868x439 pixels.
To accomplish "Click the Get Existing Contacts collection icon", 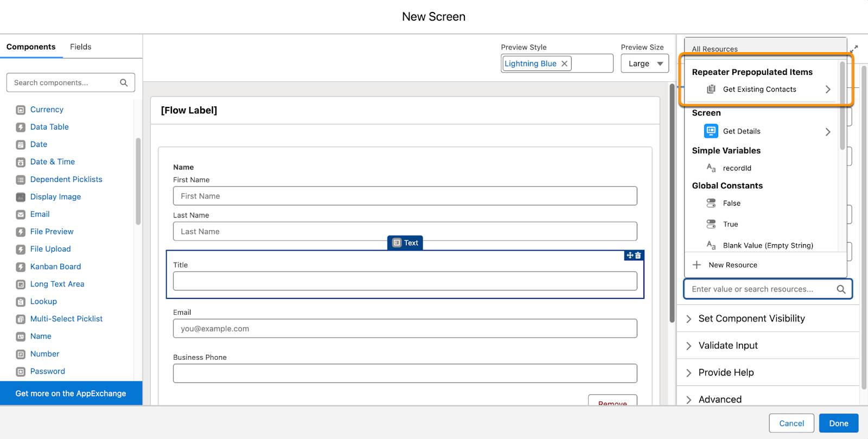I will [x=711, y=89].
